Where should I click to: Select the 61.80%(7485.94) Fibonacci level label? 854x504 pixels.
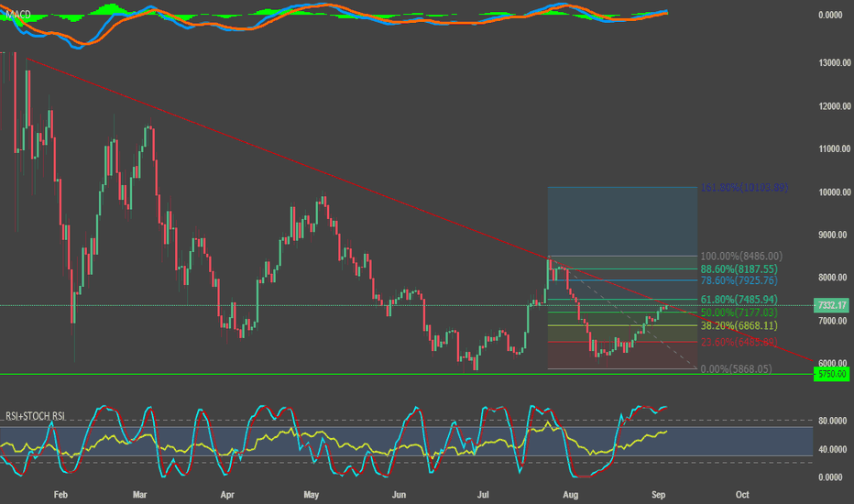739,300
